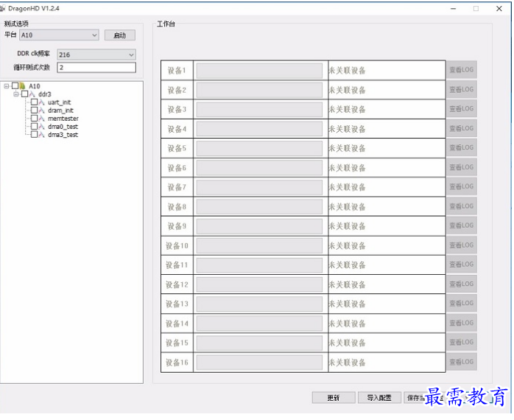Click 查看LOG button for 设备6
Viewport: 514px width, 420px height.
[462, 167]
